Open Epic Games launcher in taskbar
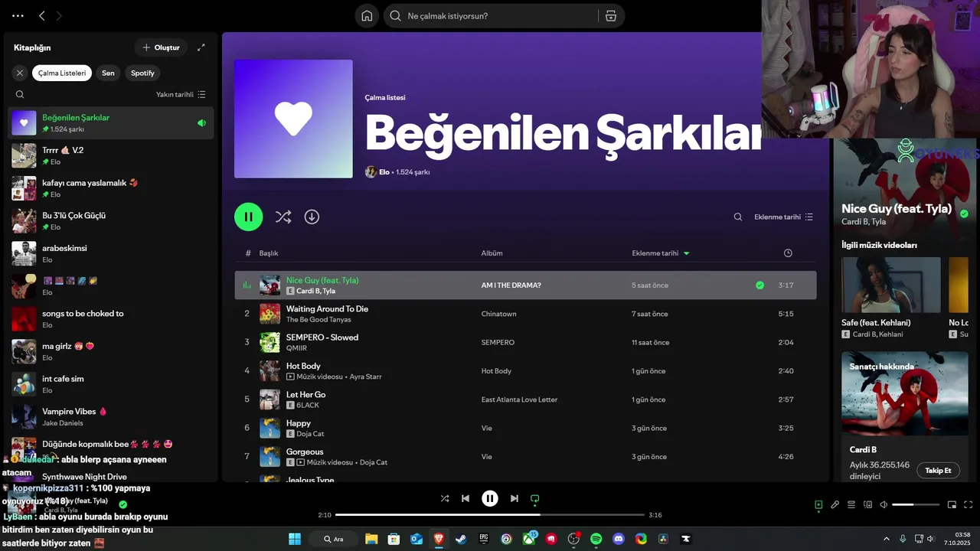The image size is (980, 551). tap(484, 539)
